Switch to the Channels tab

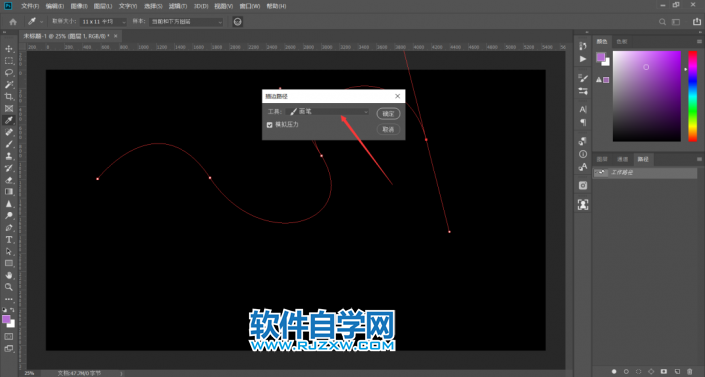click(x=622, y=159)
